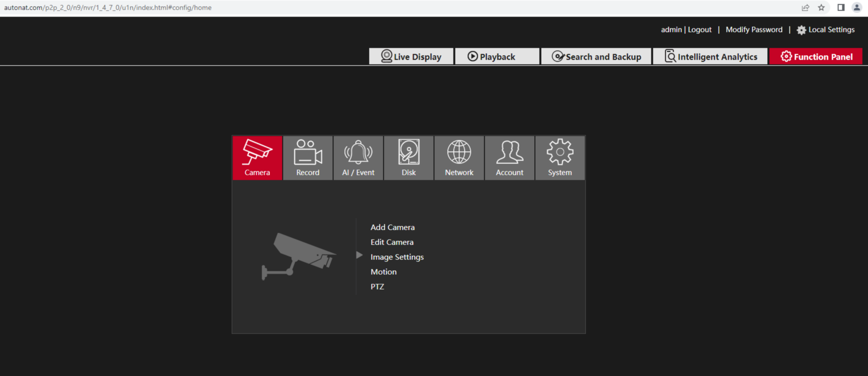Bookmark this page using the star icon
Viewport: 868px width, 376px height.
(x=822, y=7)
